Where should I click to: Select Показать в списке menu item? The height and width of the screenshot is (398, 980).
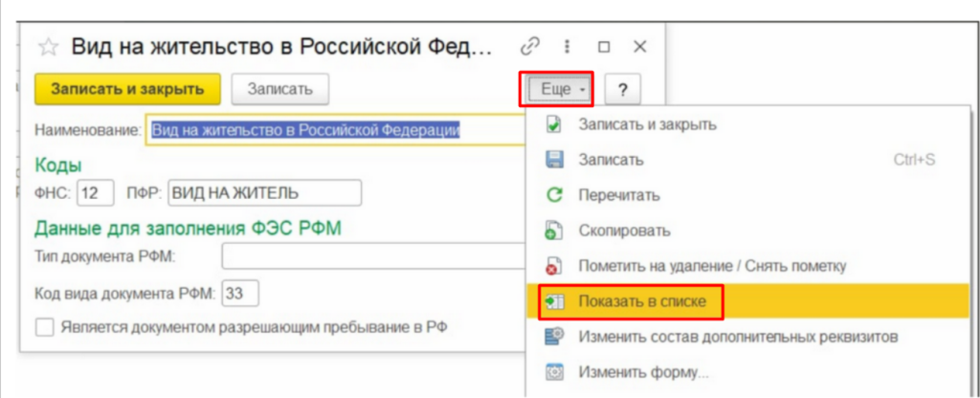[641, 301]
